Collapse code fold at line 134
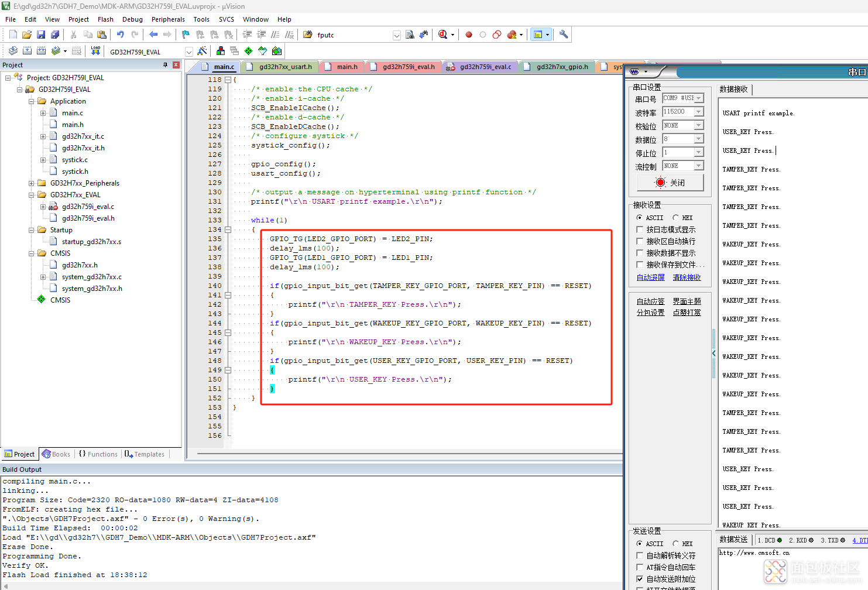The width and height of the screenshot is (868, 590). pos(228,229)
